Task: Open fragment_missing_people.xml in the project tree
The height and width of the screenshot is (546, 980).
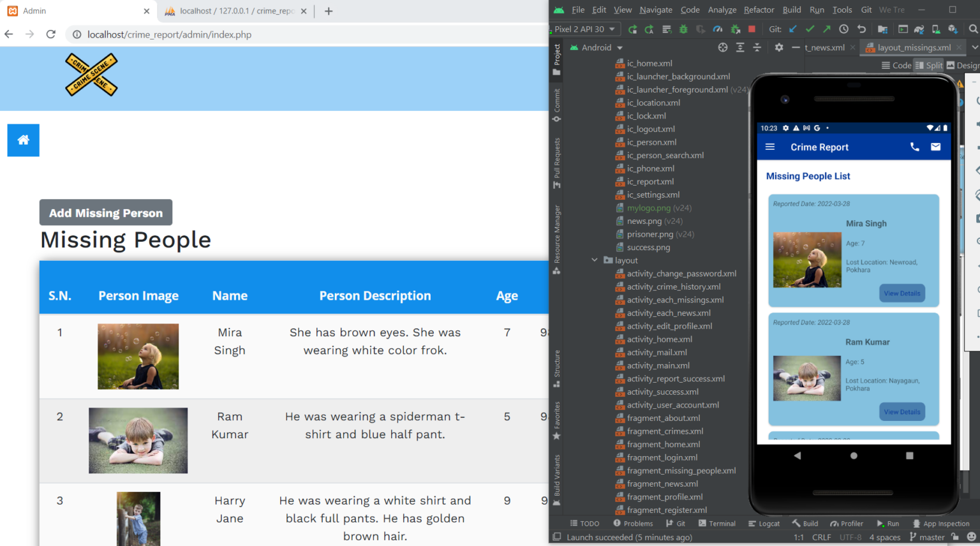Action: [x=681, y=471]
